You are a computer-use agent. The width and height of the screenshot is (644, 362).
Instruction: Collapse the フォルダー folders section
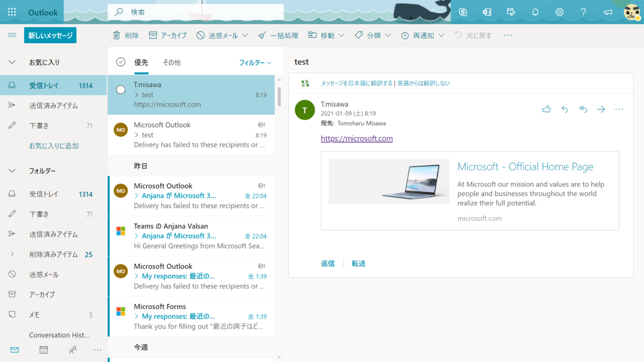tap(12, 171)
